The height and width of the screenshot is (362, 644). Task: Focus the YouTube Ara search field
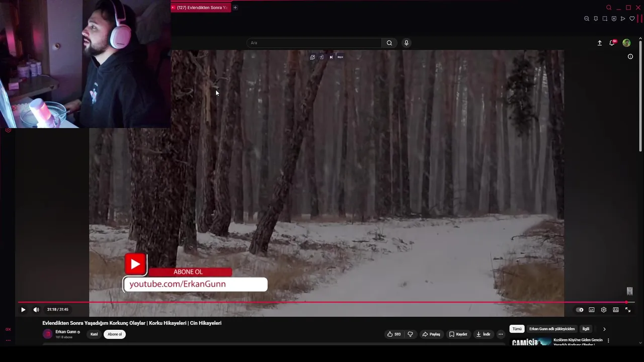(314, 43)
